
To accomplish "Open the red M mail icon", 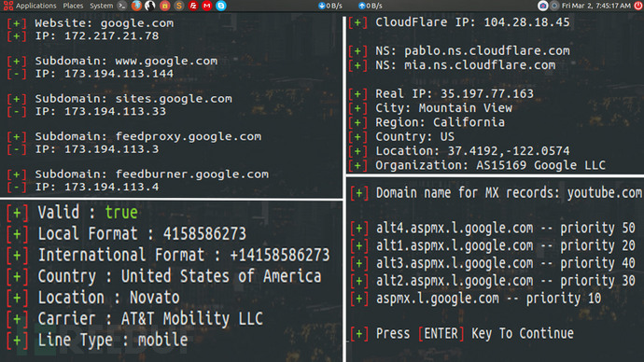I will point(207,6).
